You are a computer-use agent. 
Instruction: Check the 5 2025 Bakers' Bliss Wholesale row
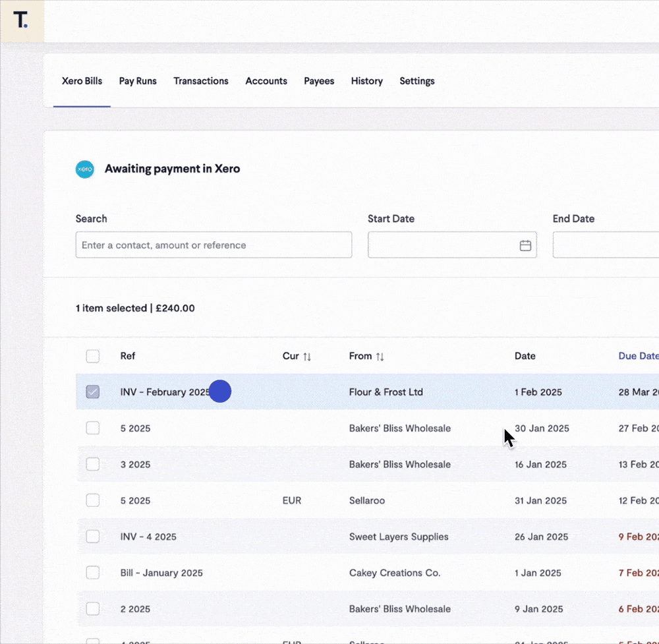(x=93, y=428)
